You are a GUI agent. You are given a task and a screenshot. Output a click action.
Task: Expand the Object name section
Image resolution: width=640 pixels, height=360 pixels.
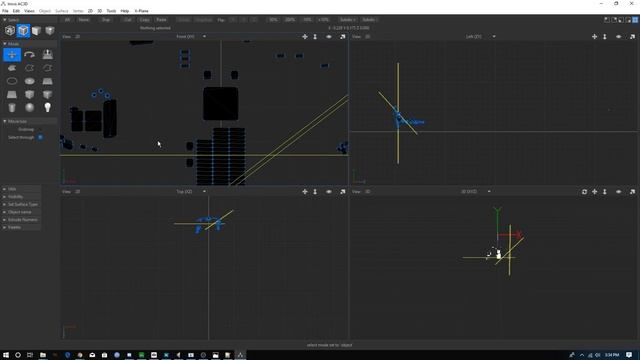(x=4, y=212)
